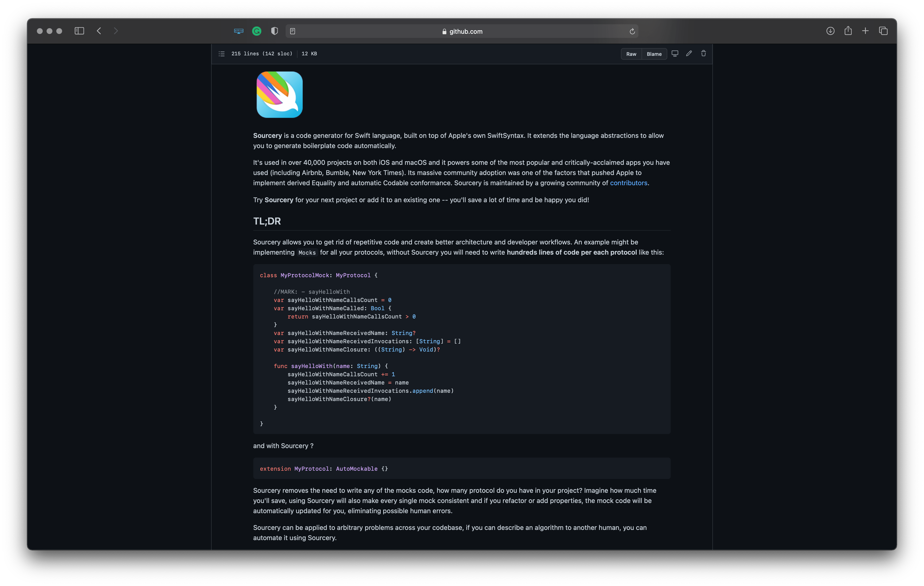Viewport: 924px width, 586px height.
Task: Click the Blame button
Action: coord(654,54)
